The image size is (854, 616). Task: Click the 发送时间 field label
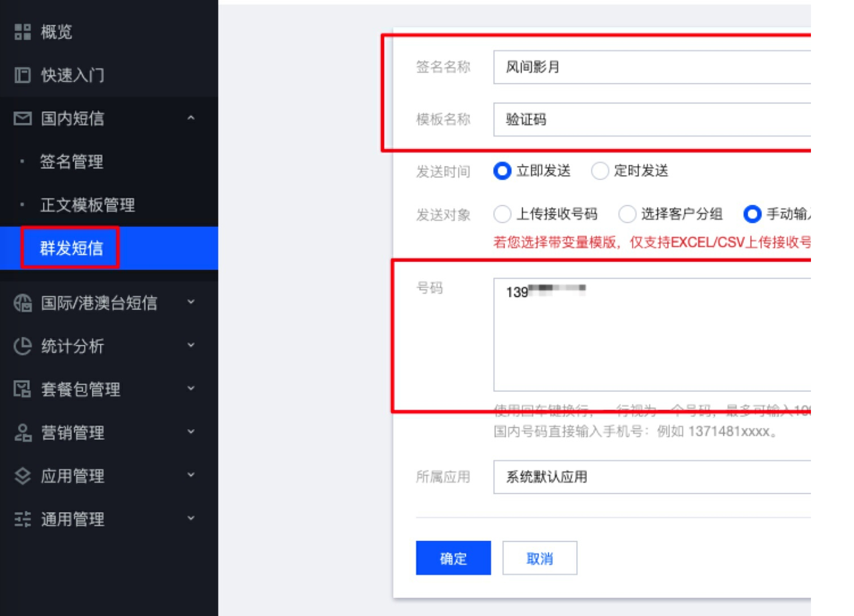point(443,172)
